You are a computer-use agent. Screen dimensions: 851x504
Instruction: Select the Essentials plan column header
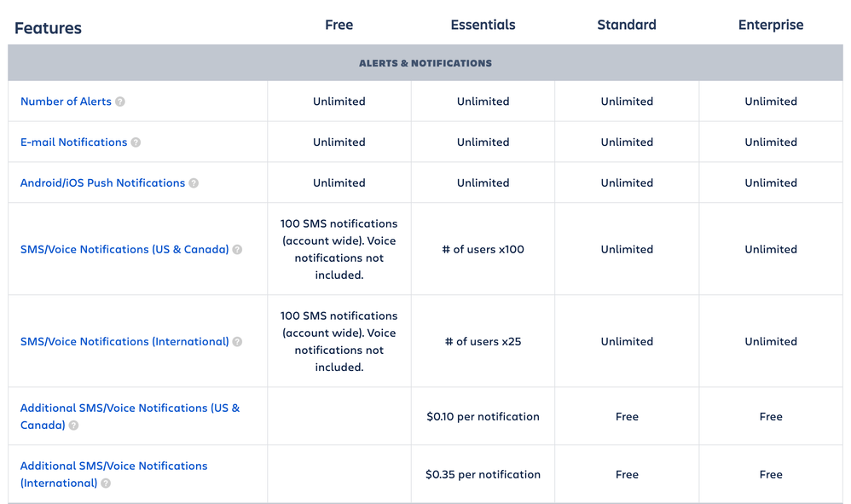tap(483, 25)
